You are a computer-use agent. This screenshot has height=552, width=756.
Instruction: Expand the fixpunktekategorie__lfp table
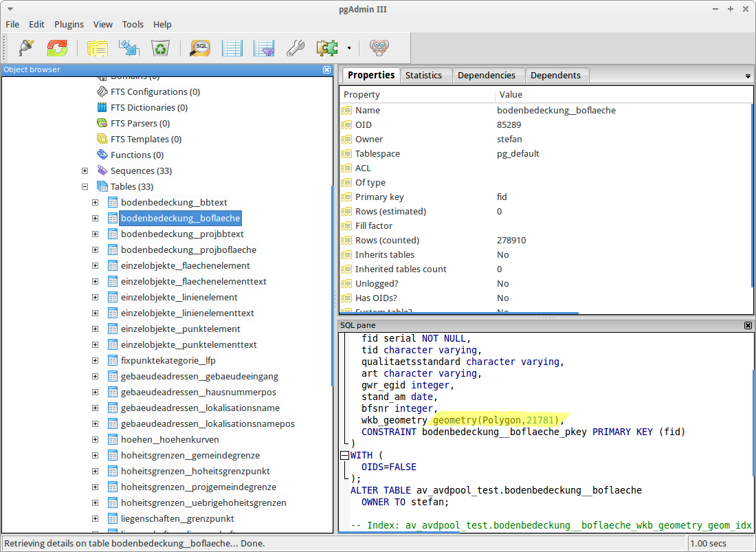[x=96, y=361]
